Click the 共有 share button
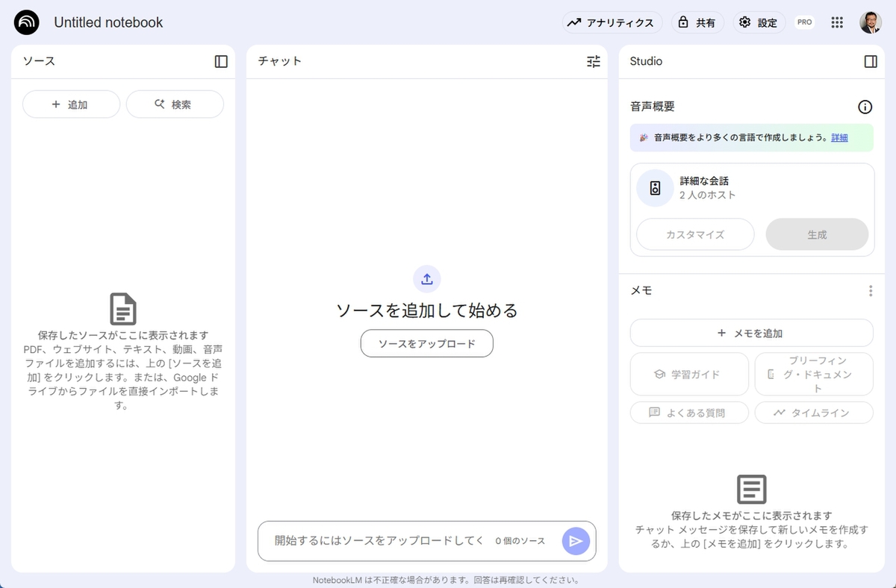The image size is (896, 588). point(698,22)
